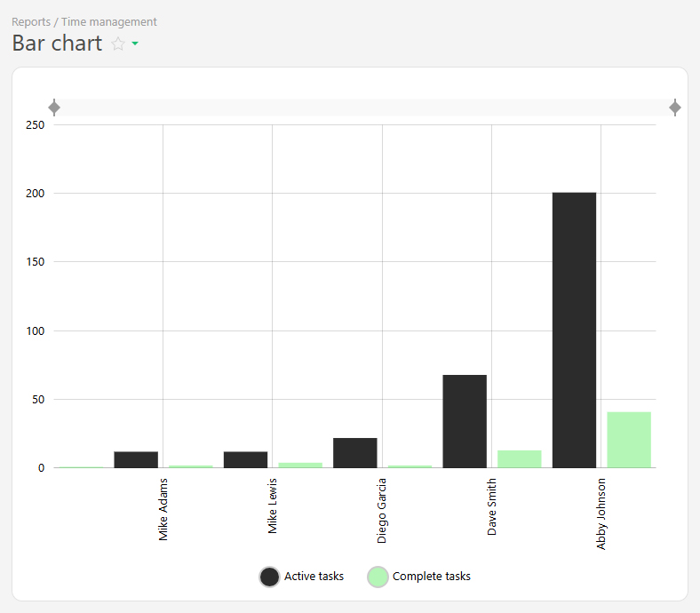Select Abby Johnson's black Active tasks bar
The image size is (700, 613).
[x=574, y=330]
